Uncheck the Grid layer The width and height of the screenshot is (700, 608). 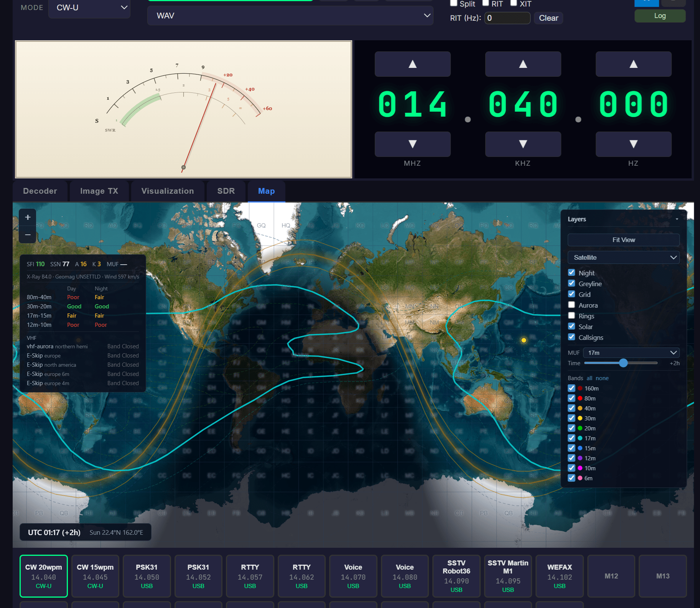pyautogui.click(x=572, y=294)
